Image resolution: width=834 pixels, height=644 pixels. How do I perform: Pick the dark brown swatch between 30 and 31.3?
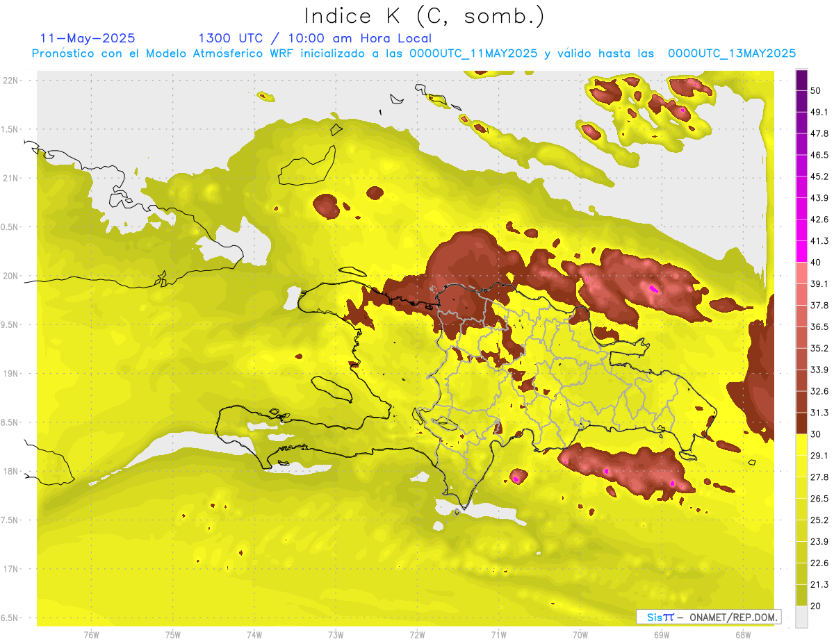pos(801,423)
